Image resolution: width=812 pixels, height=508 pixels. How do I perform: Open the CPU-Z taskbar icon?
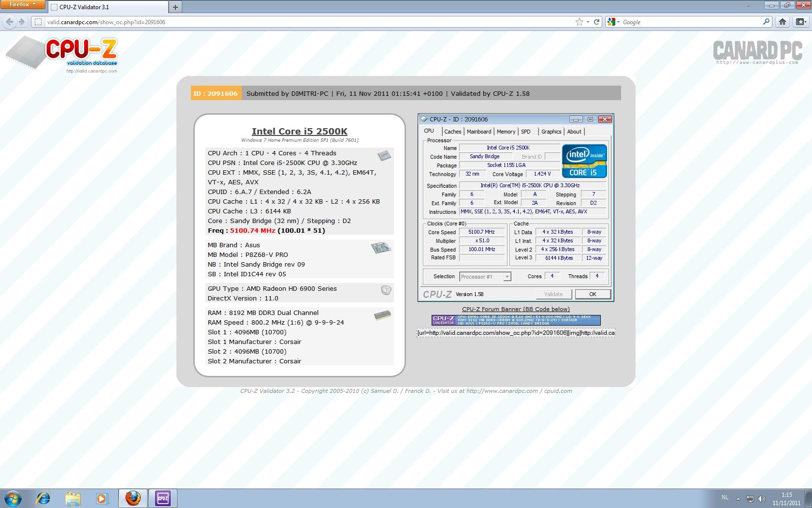click(163, 498)
